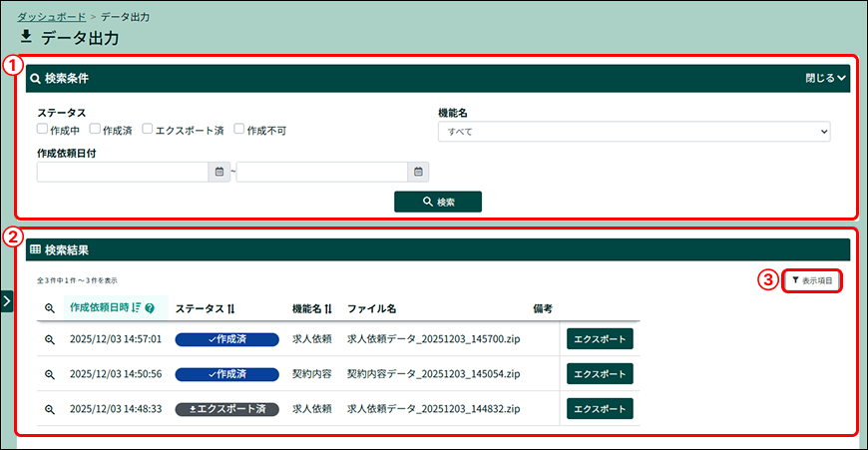Click the magnifier icon in the table header
868x450 pixels.
(x=50, y=309)
